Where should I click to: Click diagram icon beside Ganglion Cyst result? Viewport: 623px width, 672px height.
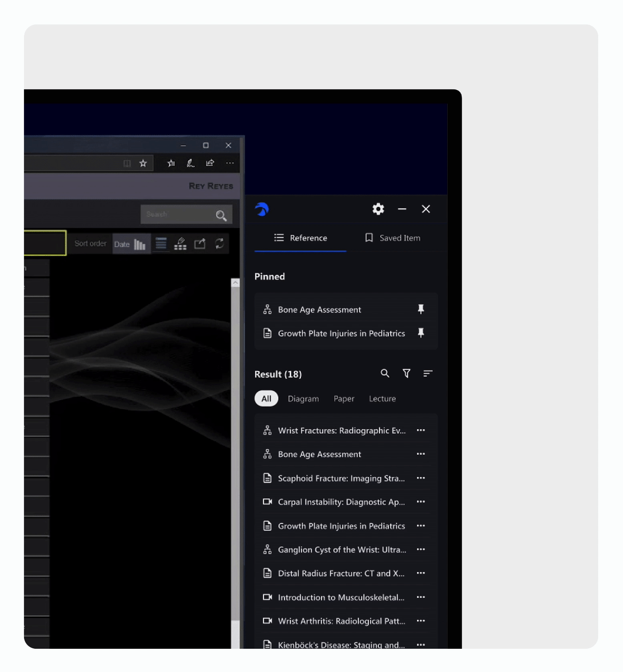pyautogui.click(x=267, y=549)
